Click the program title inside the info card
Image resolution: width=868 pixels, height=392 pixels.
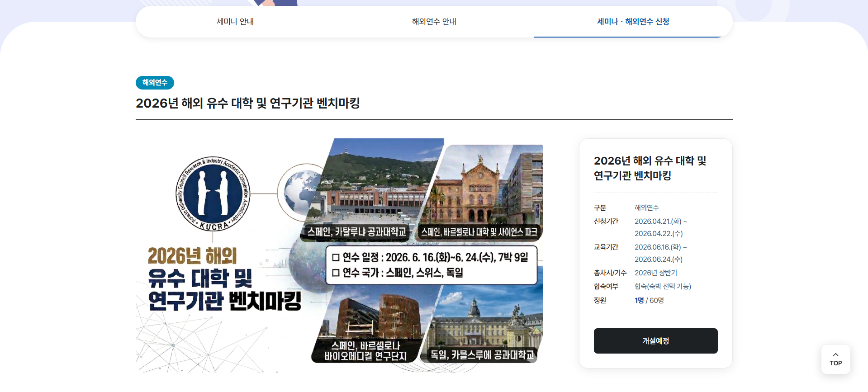coord(650,168)
